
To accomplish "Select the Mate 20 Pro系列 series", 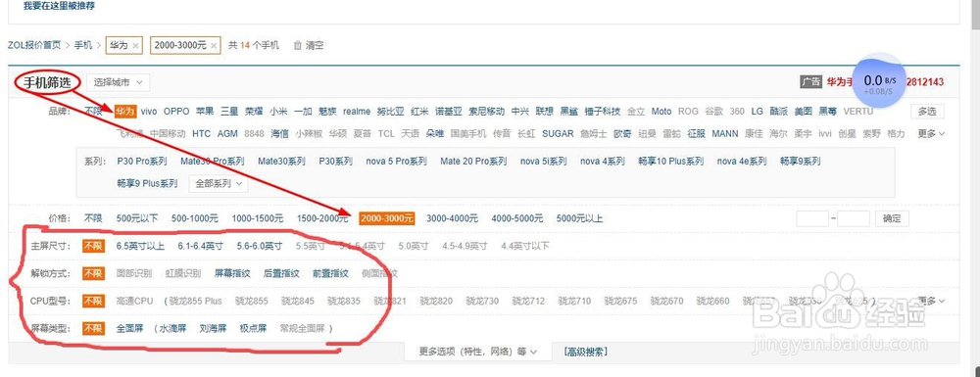I will 473,161.
